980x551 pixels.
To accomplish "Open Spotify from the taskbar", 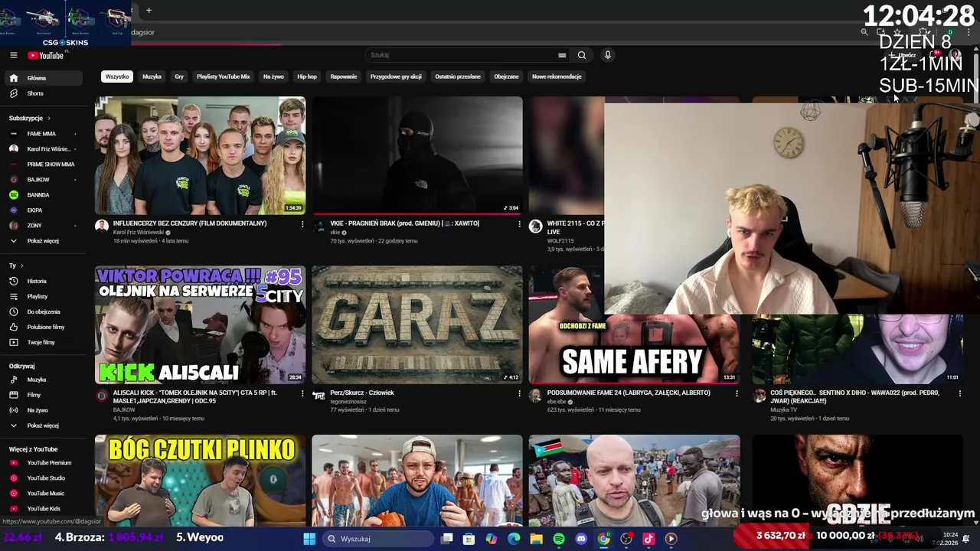I will 559,539.
